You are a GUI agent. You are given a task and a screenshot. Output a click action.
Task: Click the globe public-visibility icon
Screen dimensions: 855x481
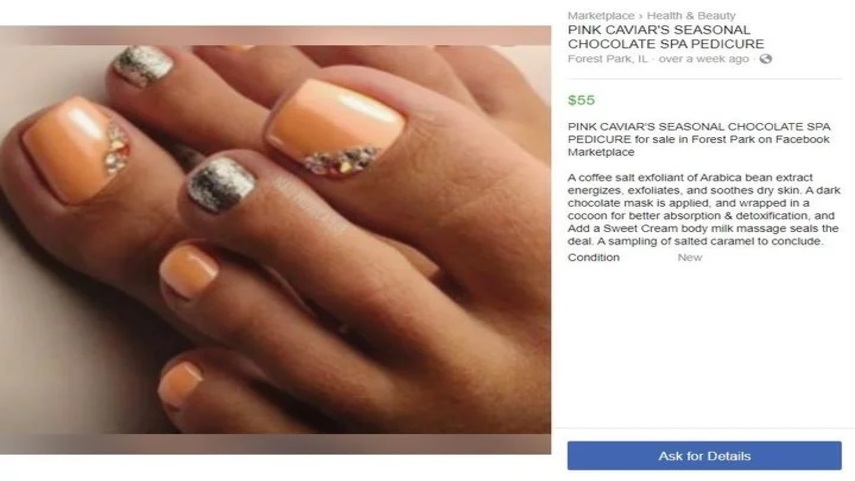[766, 59]
